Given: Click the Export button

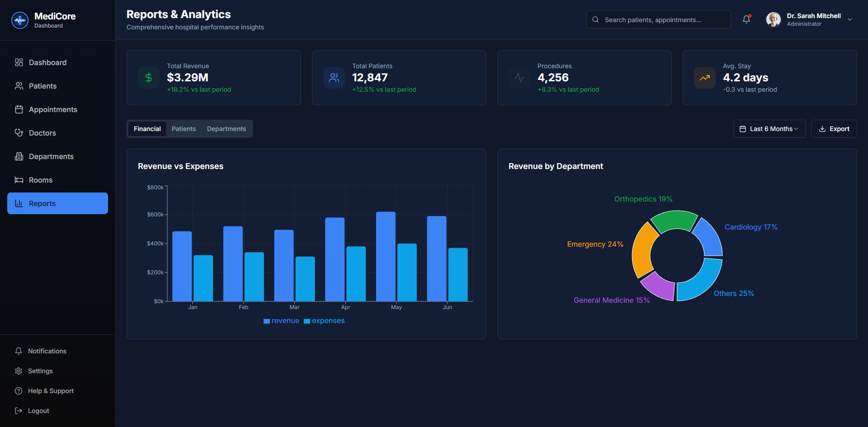Looking at the screenshot, I should pos(834,129).
